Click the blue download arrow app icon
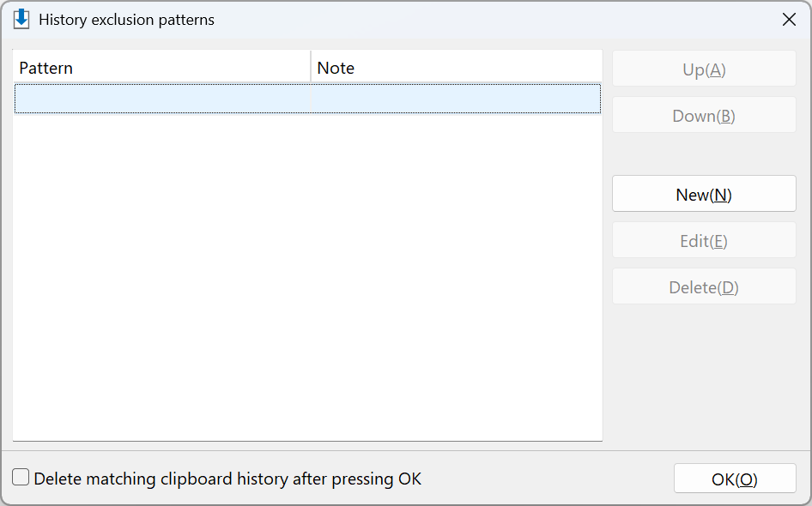812x506 pixels. (21, 19)
